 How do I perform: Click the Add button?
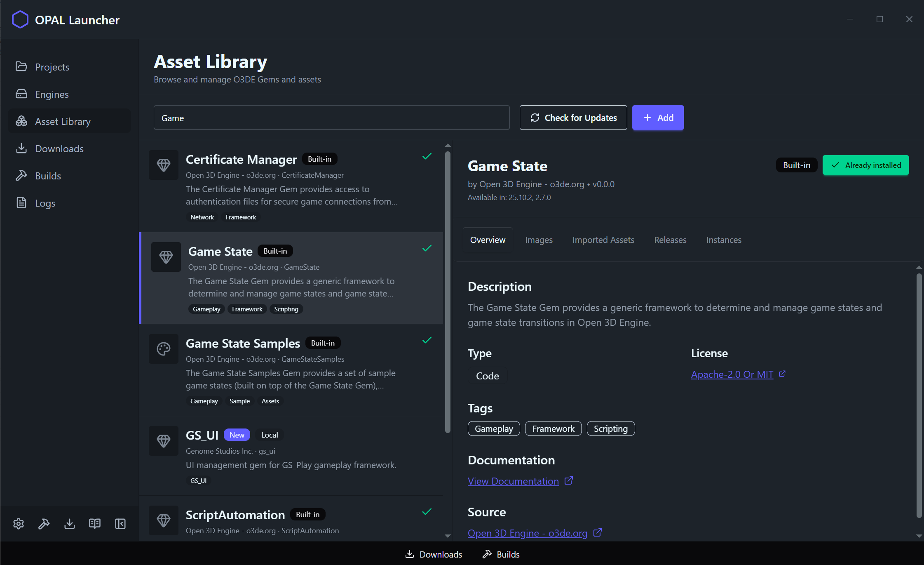[658, 118]
